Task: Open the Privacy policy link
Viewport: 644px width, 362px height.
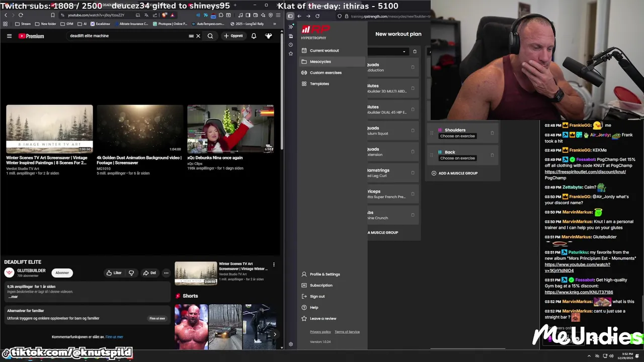Action: 320,332
